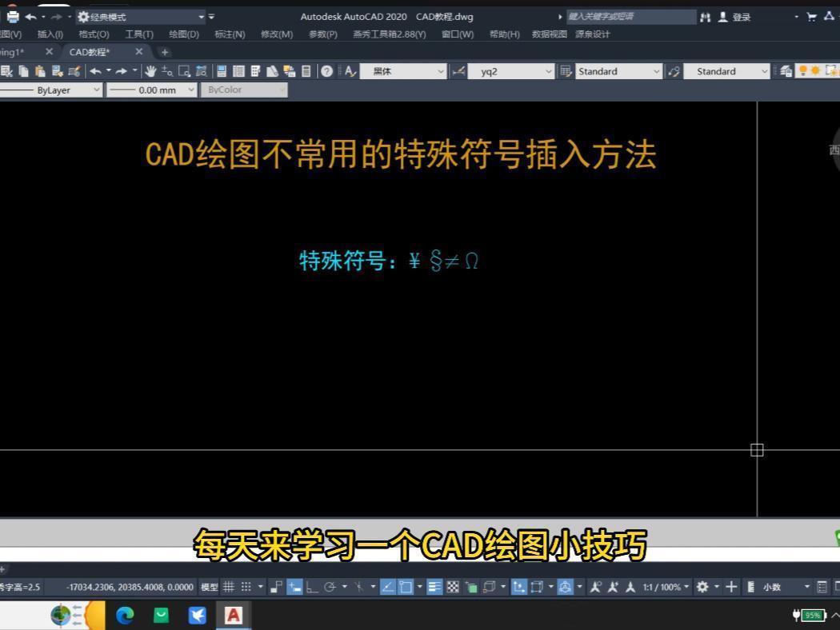840x630 pixels.
Task: Toggle grid display in the status bar
Action: [228, 586]
